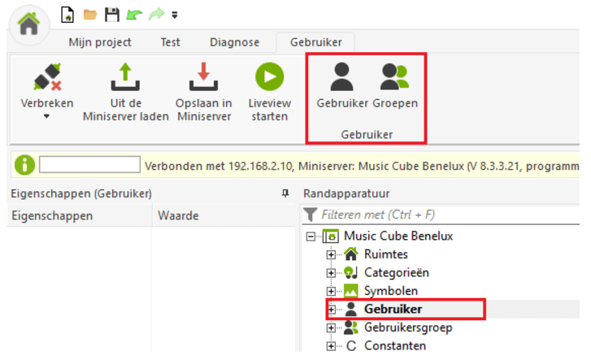Open Gebruiker ribbon icon
The image size is (591, 364).
point(342,78)
